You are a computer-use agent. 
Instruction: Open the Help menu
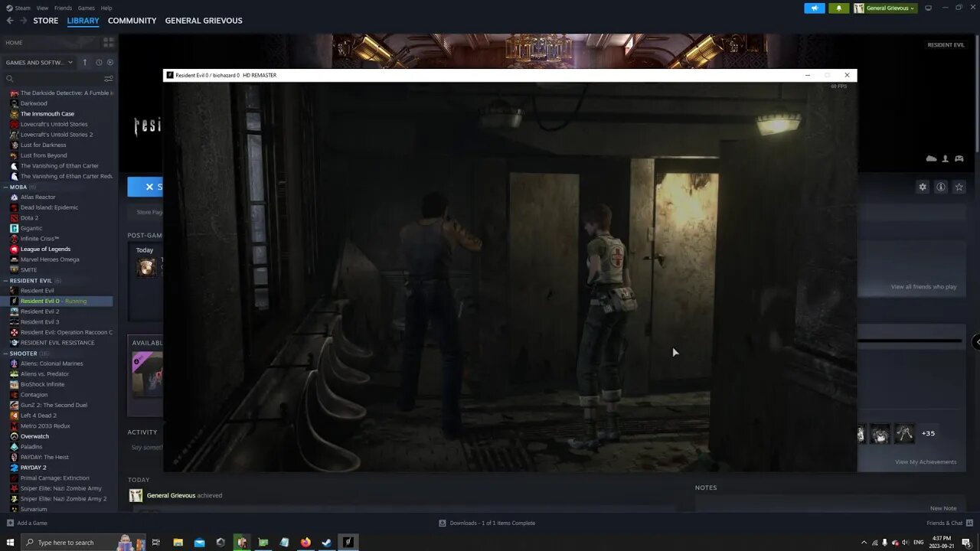pos(106,8)
